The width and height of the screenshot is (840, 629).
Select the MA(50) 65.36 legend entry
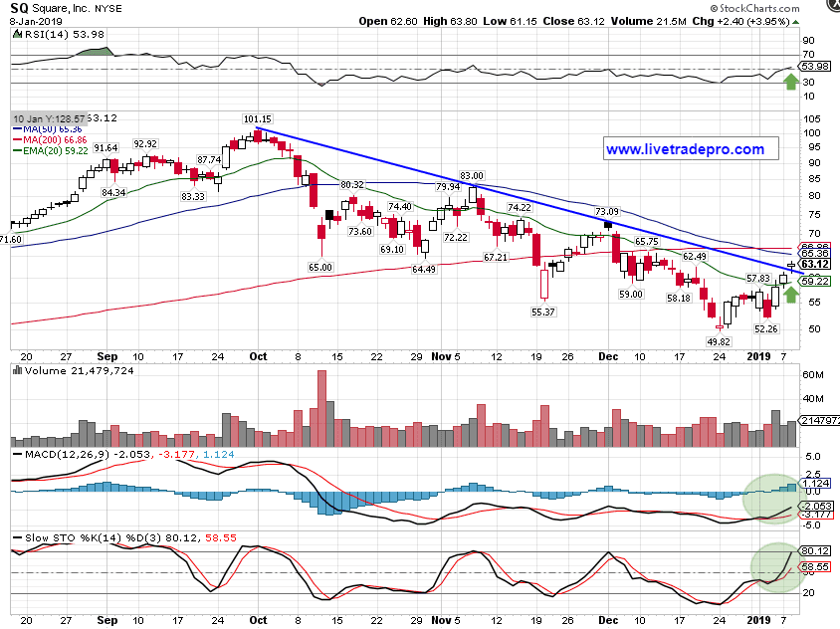pyautogui.click(x=49, y=129)
